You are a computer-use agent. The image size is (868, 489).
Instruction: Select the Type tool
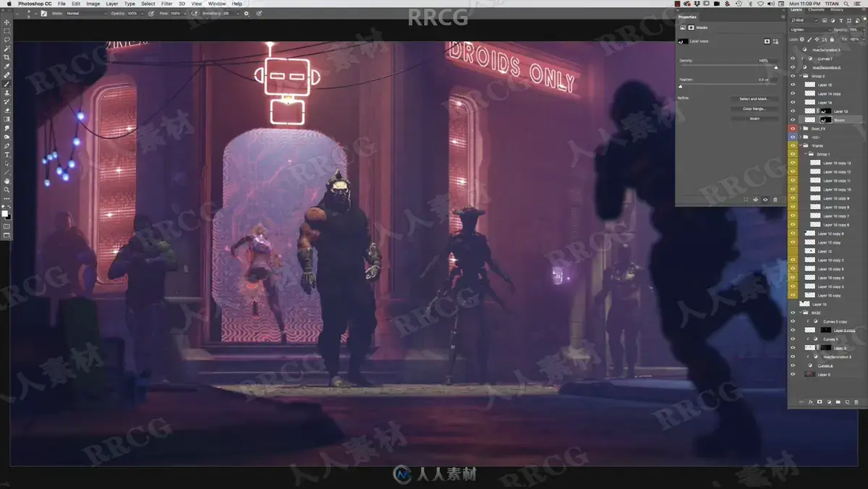tap(7, 155)
